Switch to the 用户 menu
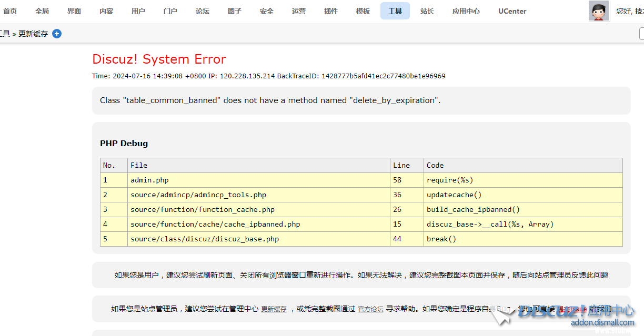 coord(138,11)
